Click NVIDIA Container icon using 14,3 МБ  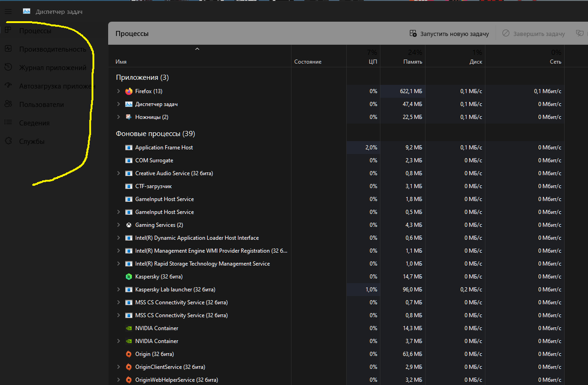[x=128, y=328]
